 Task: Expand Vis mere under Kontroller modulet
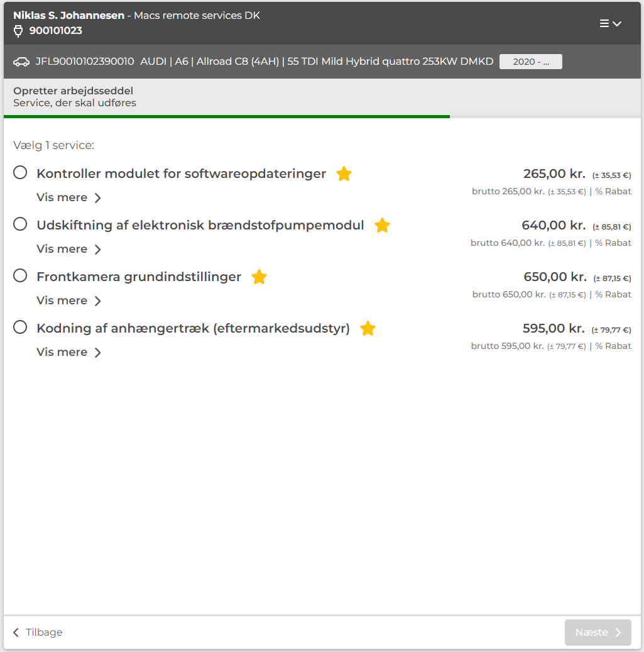tap(69, 197)
